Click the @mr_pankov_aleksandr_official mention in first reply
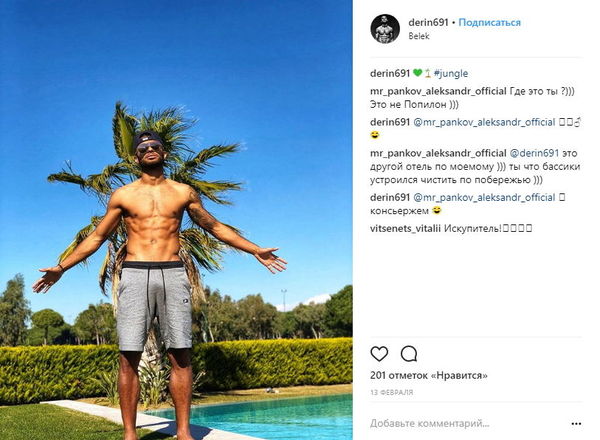The image size is (600, 440). click(484, 122)
